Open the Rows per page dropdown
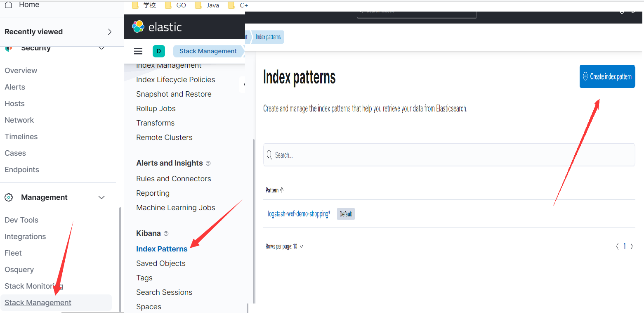 click(284, 247)
